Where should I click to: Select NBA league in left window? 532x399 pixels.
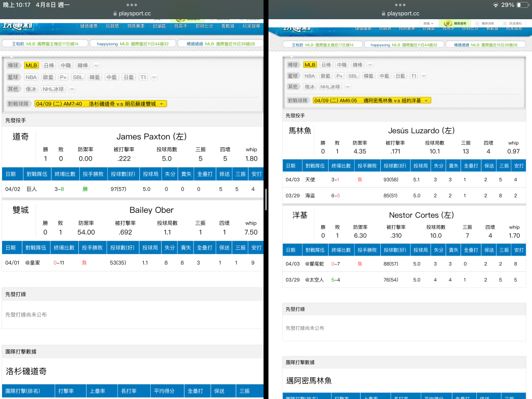(31, 77)
